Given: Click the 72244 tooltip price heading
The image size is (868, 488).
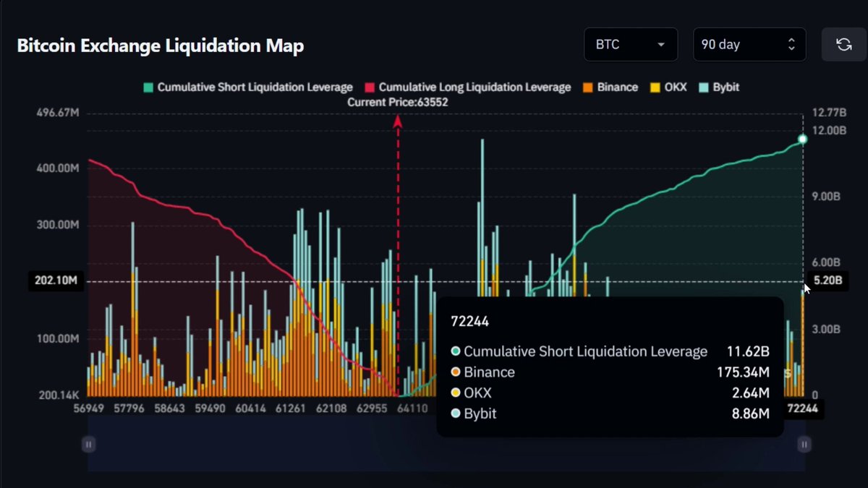Looking at the screenshot, I should [469, 322].
